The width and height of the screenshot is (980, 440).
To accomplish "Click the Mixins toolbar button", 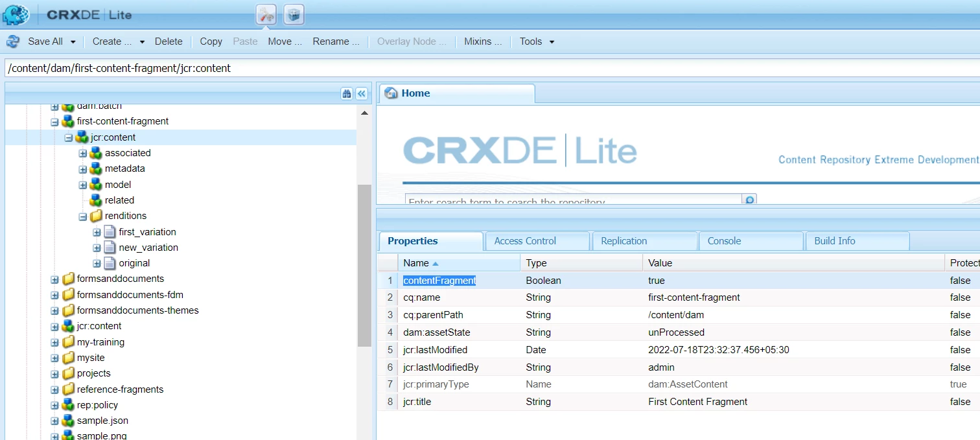I will tap(483, 41).
